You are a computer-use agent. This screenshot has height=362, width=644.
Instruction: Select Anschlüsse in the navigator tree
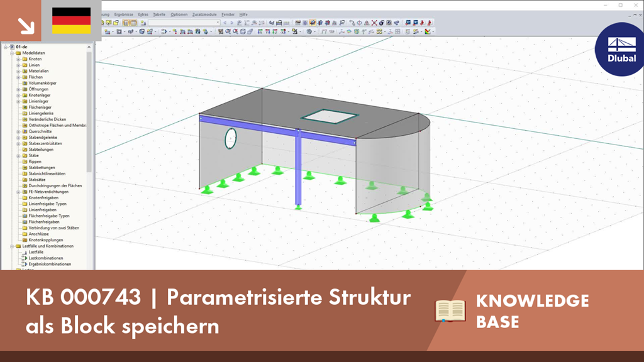click(x=38, y=234)
